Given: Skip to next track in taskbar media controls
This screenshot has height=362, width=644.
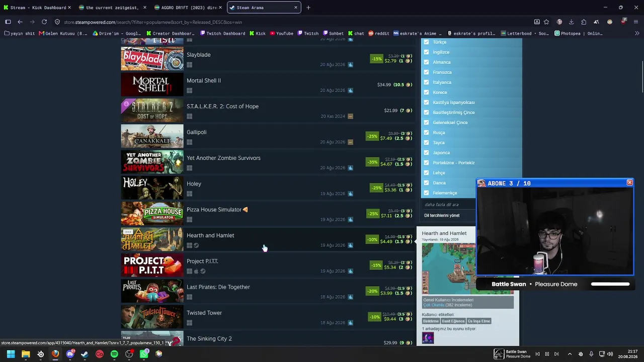Looking at the screenshot, I should [x=556, y=354].
